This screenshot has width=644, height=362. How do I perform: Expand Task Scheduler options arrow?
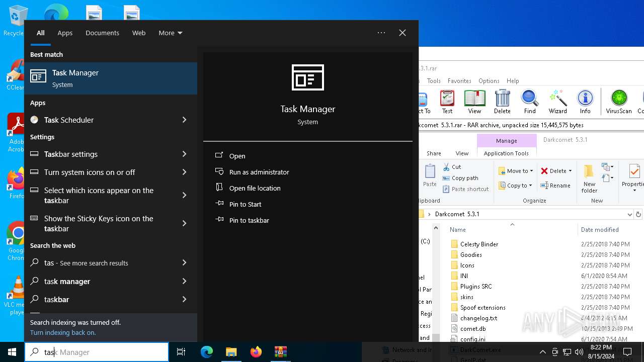[184, 120]
